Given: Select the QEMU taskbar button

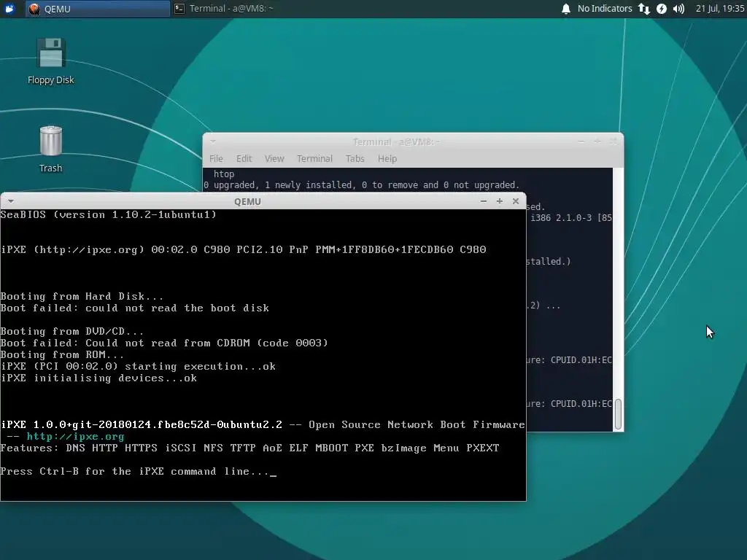Looking at the screenshot, I should pos(98,9).
